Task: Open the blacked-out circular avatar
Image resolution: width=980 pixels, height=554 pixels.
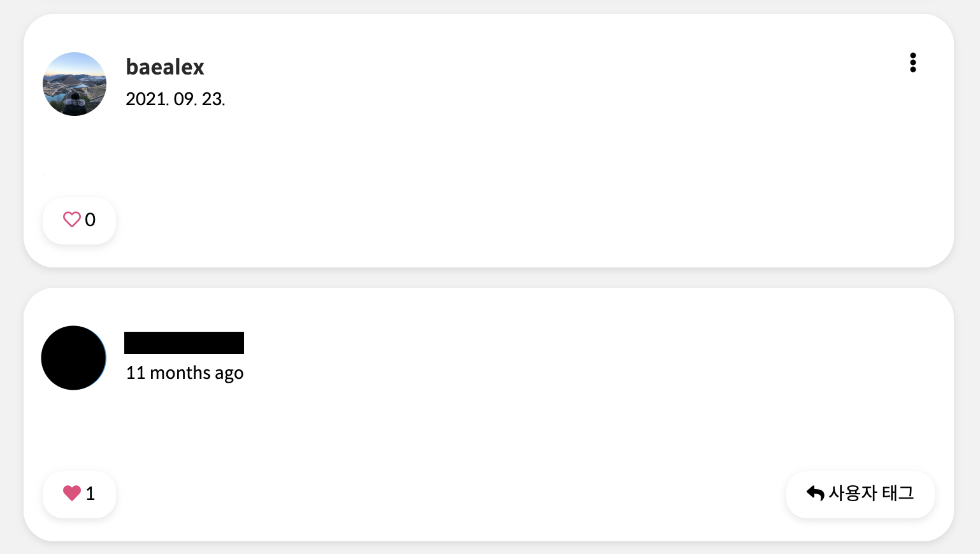Action: (74, 358)
